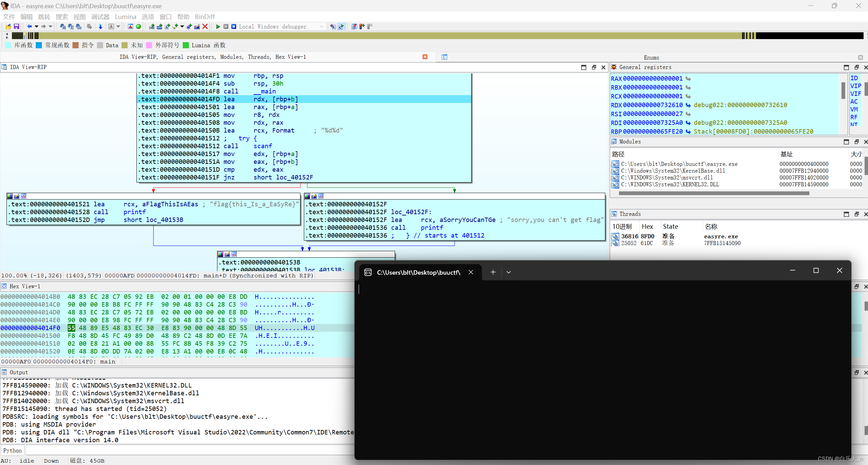This screenshot has width=868, height=465.
Task: Follow the jump arrow next to RAX value
Action: (688, 79)
